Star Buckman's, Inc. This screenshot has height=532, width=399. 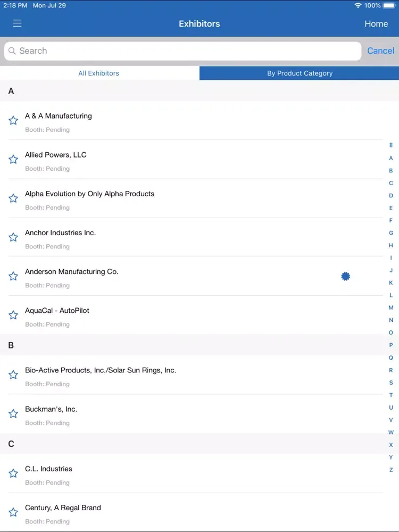coord(13,413)
